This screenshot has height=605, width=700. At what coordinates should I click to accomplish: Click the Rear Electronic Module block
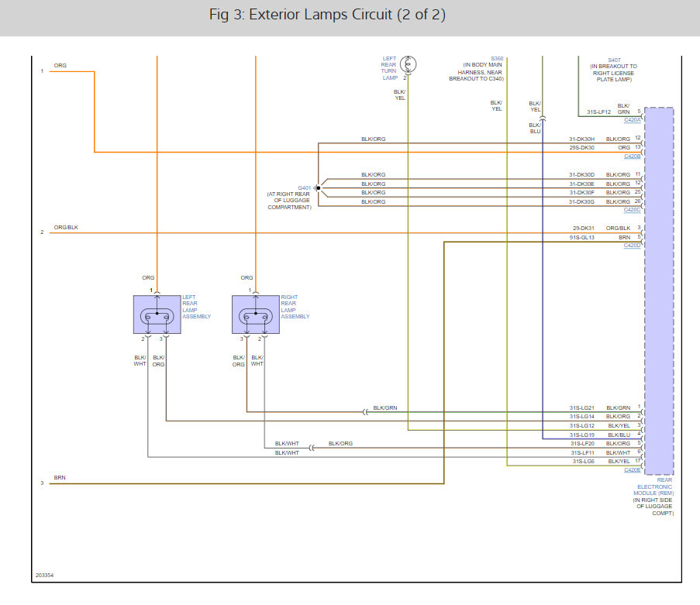coord(660,291)
